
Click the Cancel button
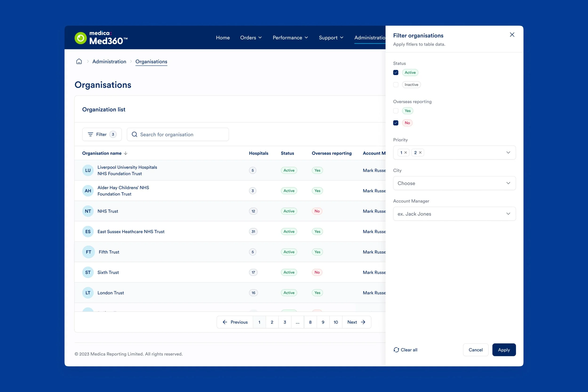pyautogui.click(x=475, y=350)
